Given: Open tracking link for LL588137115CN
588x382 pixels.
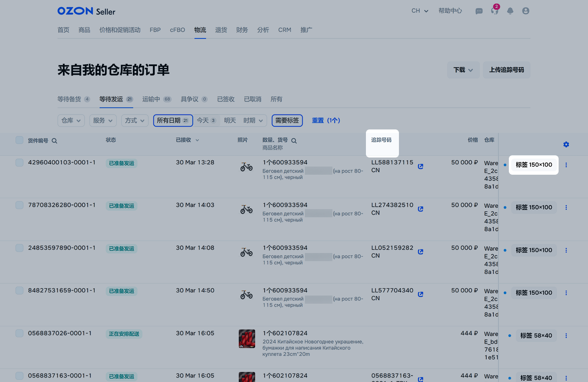Looking at the screenshot, I should pos(421,167).
